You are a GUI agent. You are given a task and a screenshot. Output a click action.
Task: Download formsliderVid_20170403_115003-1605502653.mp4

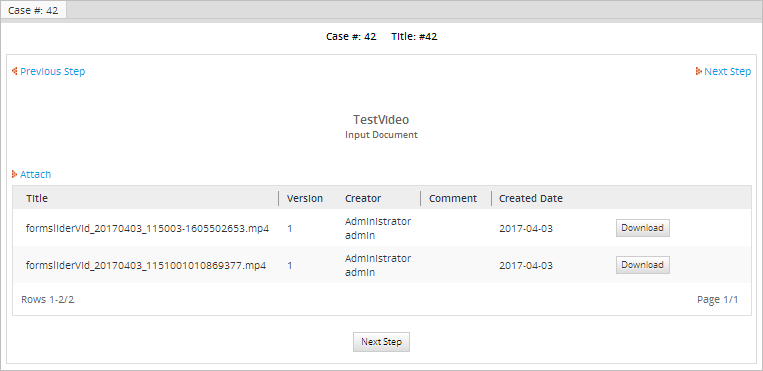642,228
